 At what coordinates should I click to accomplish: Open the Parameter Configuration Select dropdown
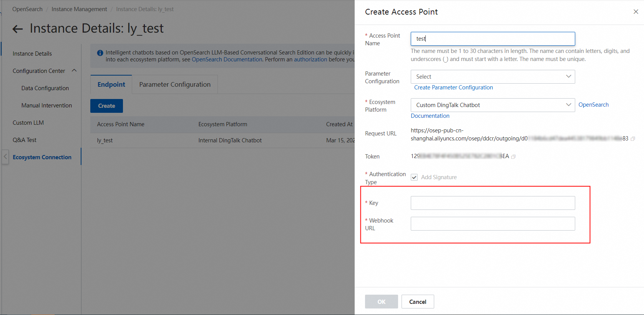point(493,77)
